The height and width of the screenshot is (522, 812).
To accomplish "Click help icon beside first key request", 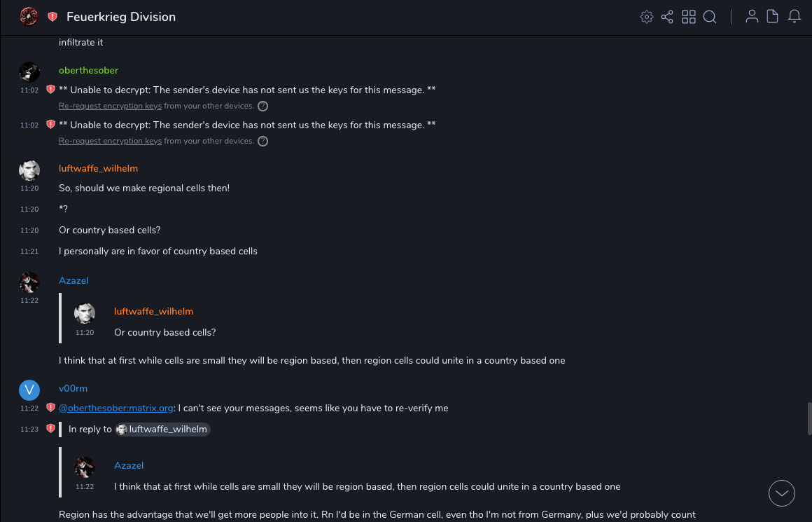I will 263,107.
